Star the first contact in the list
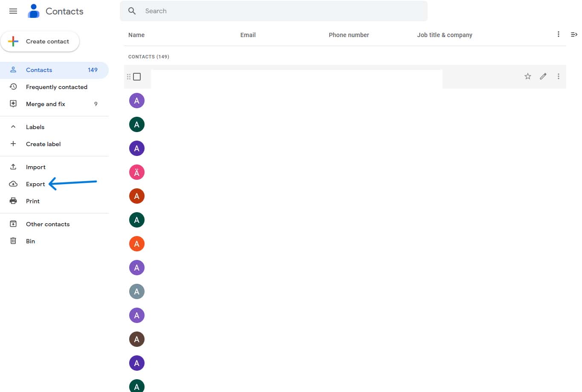Screen dimensions: 582x392 coord(527,76)
